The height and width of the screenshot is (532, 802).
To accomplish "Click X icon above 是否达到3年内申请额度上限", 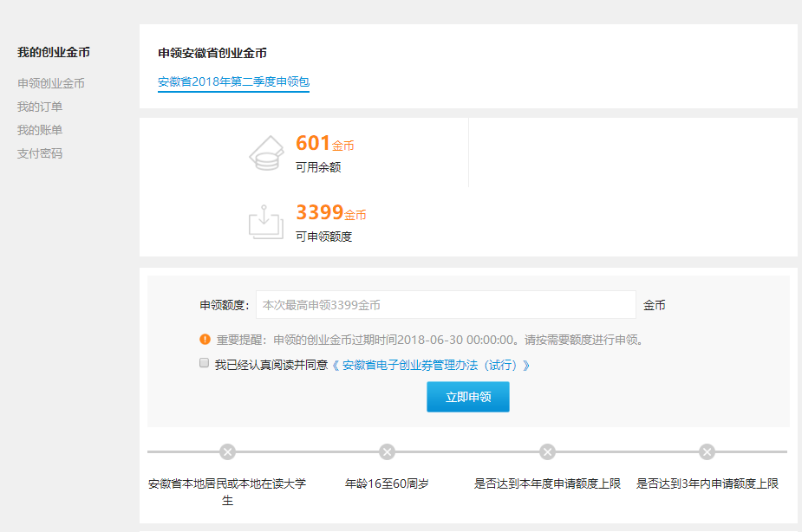I will pos(707,451).
